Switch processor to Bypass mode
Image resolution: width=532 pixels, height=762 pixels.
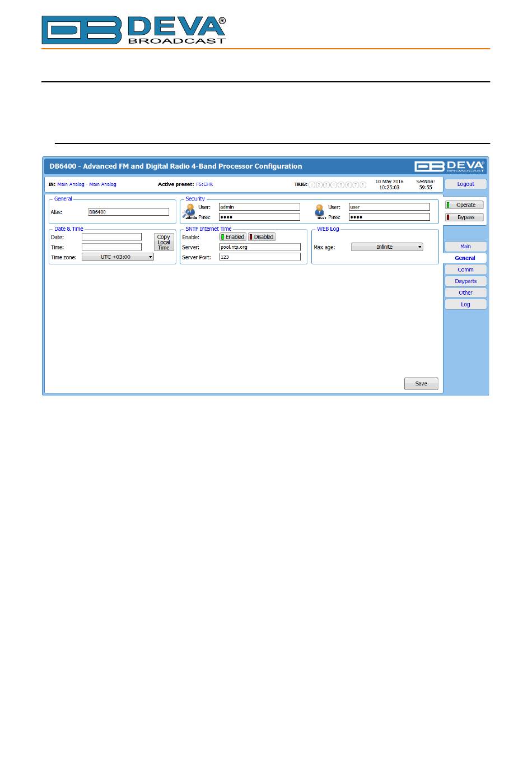point(465,217)
